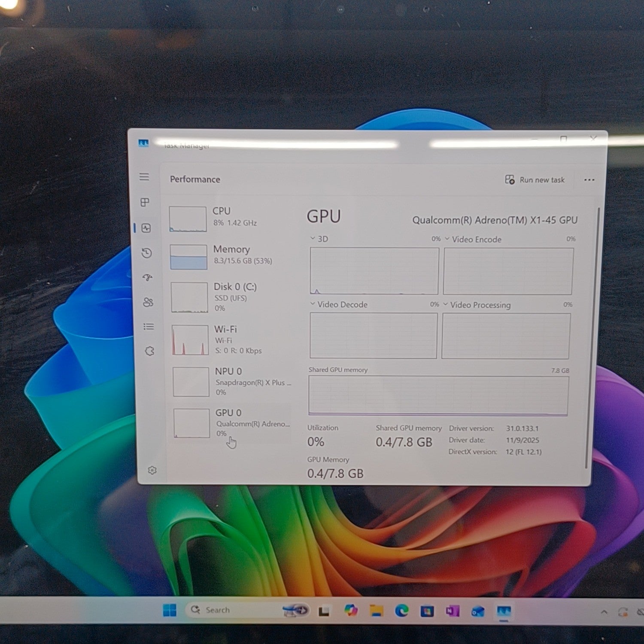
Task: Open File Explorer from the taskbar
Action: click(376, 610)
